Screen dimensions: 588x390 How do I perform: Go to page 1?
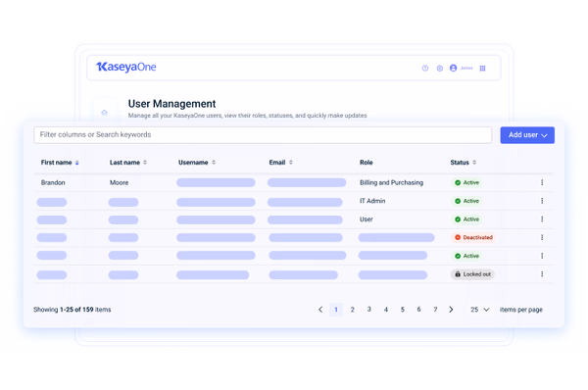[x=336, y=310]
